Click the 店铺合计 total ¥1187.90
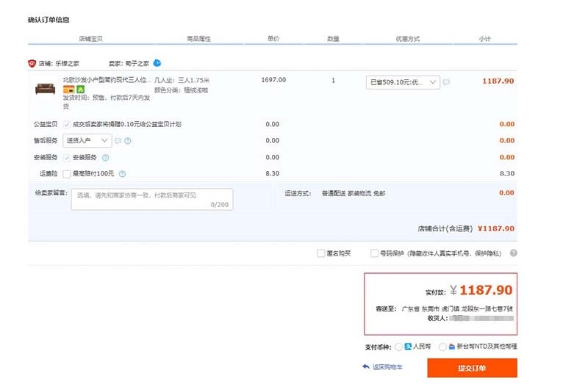Viewport: 588px width, 384px height. [495, 228]
